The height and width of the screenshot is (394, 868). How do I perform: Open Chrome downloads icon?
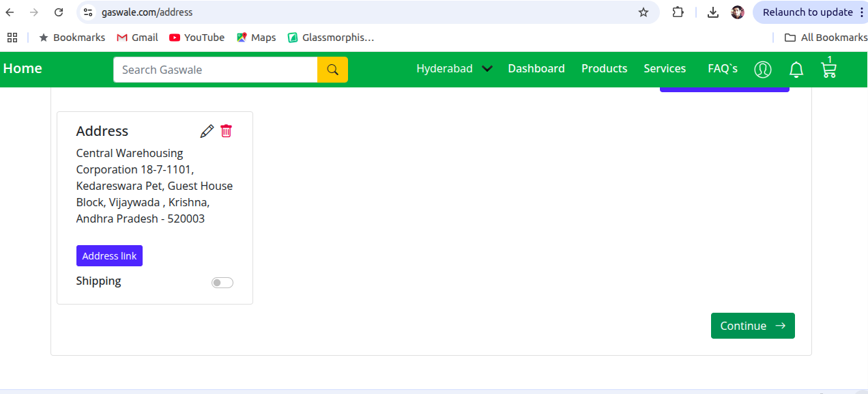click(712, 12)
